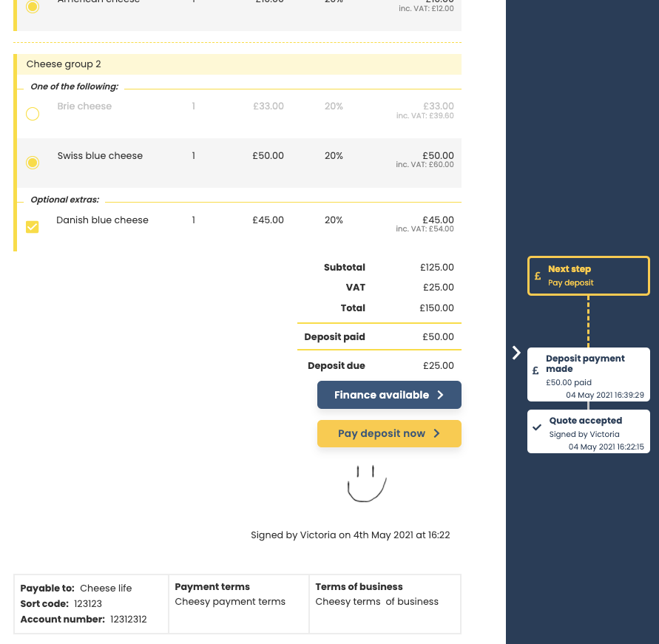Screen dimensions: 659x644
Task: Click the Cheese group 2 header
Action: [238, 64]
